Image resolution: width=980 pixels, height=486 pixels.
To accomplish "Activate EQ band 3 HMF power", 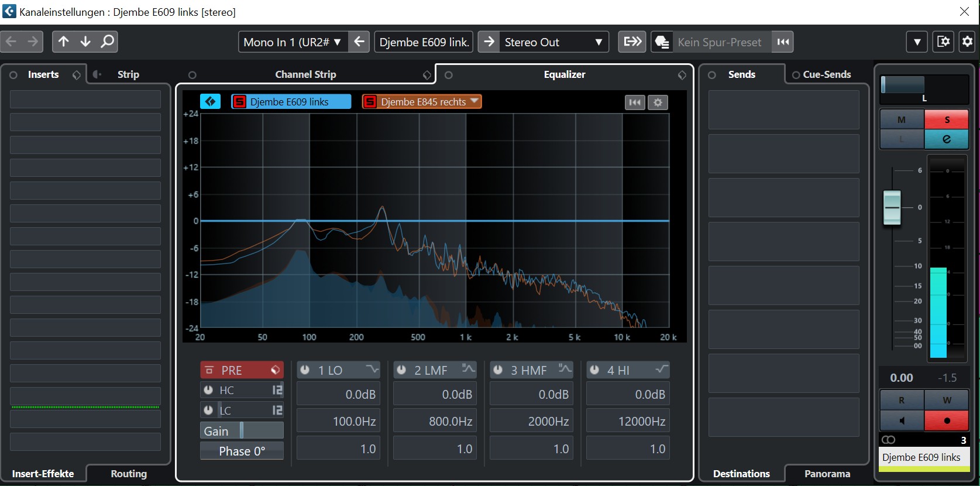I will tap(498, 370).
